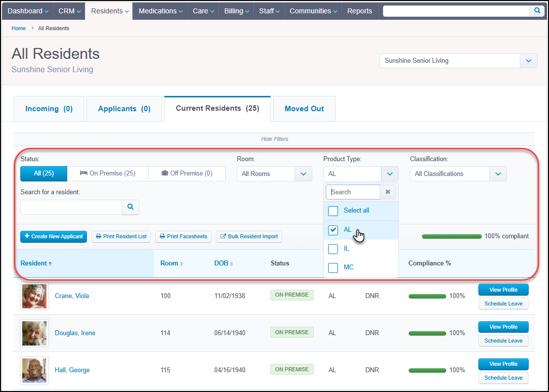Enable the Select all checkbox
549x392 pixels.
point(333,211)
